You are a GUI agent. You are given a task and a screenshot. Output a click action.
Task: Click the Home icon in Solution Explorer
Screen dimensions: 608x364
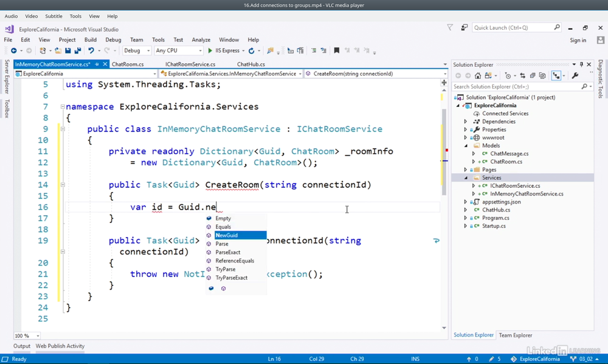click(x=478, y=76)
